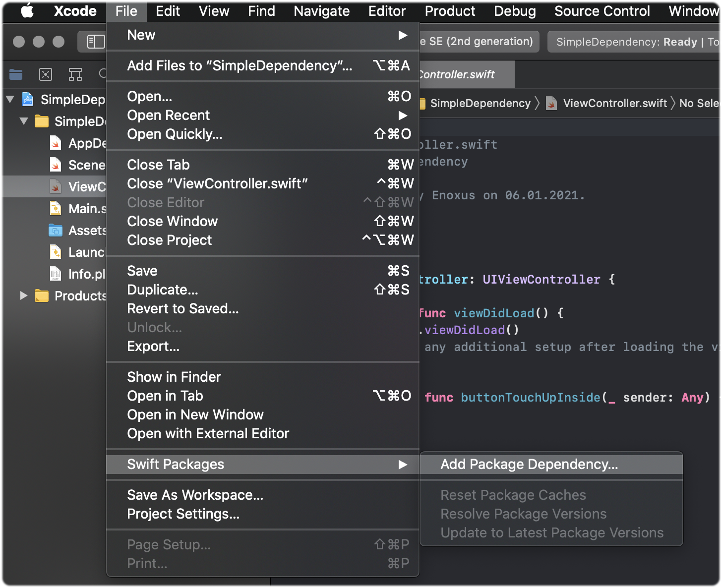722x588 pixels.
Task: Open the Apple menu
Action: (x=27, y=11)
